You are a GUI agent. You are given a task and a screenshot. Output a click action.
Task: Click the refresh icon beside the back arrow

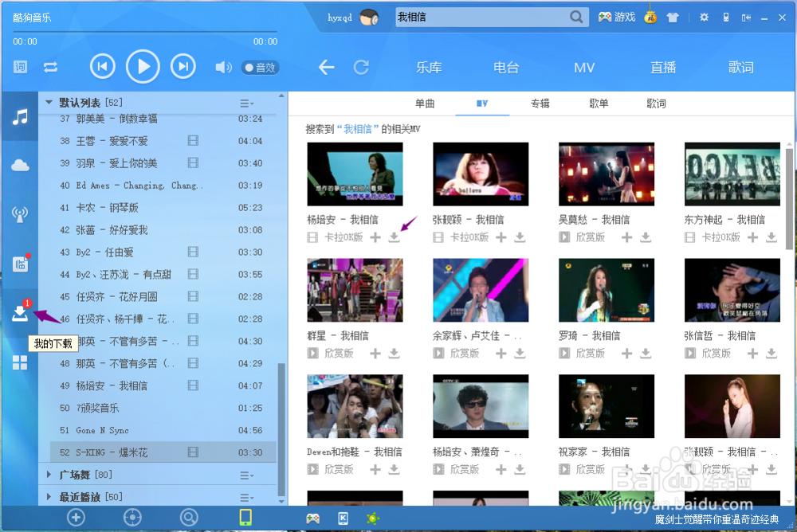pyautogui.click(x=362, y=68)
